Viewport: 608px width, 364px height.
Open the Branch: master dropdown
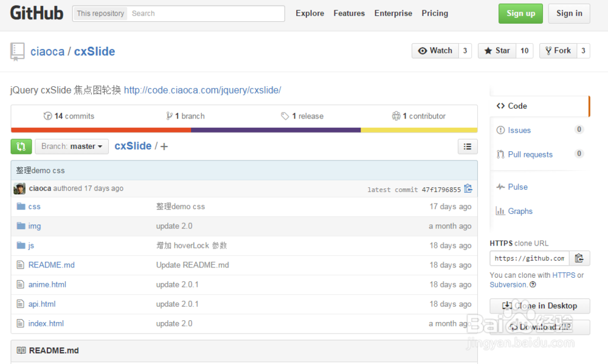(x=72, y=146)
